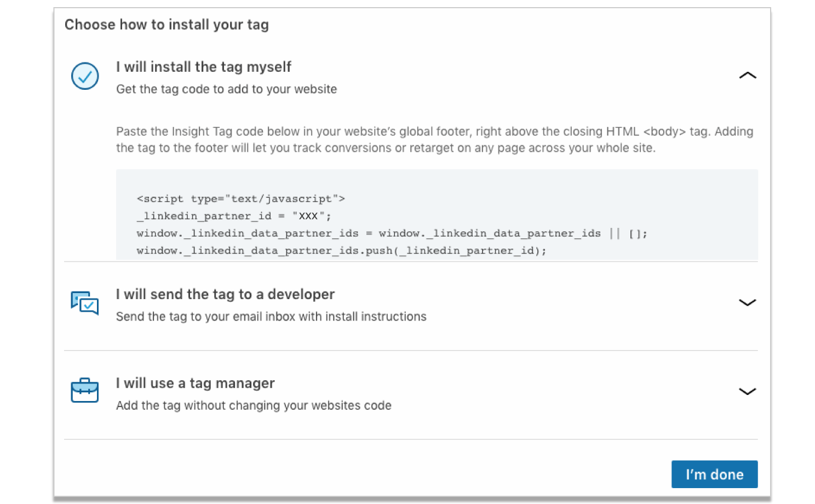Click the script type text/javascript code line
Image resolution: width=815 pixels, height=504 pixels.
[x=241, y=199]
